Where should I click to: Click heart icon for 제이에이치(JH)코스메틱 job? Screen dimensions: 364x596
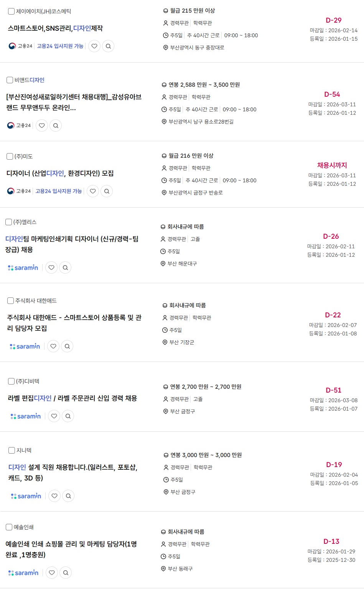[94, 46]
